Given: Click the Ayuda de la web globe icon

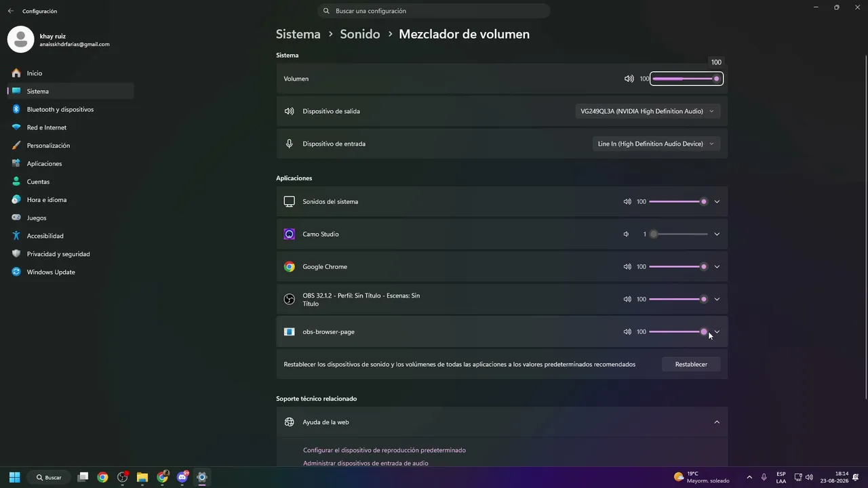Looking at the screenshot, I should [x=289, y=422].
